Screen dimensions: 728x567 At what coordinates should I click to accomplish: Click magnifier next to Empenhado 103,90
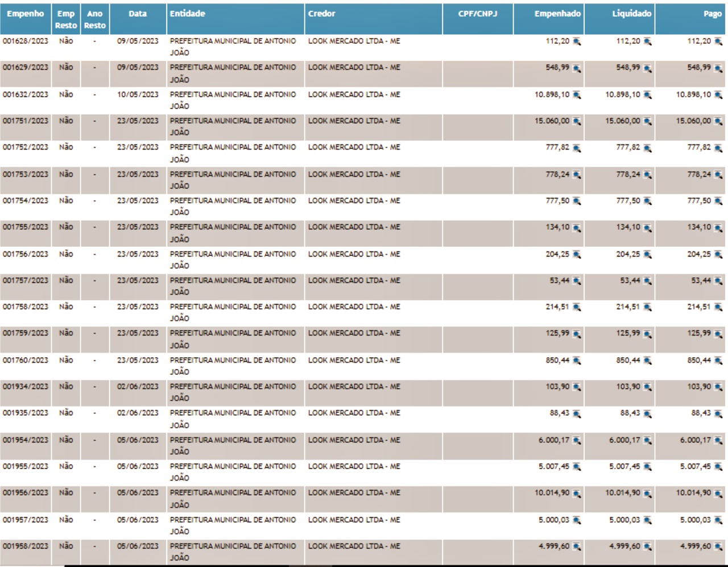click(x=577, y=387)
